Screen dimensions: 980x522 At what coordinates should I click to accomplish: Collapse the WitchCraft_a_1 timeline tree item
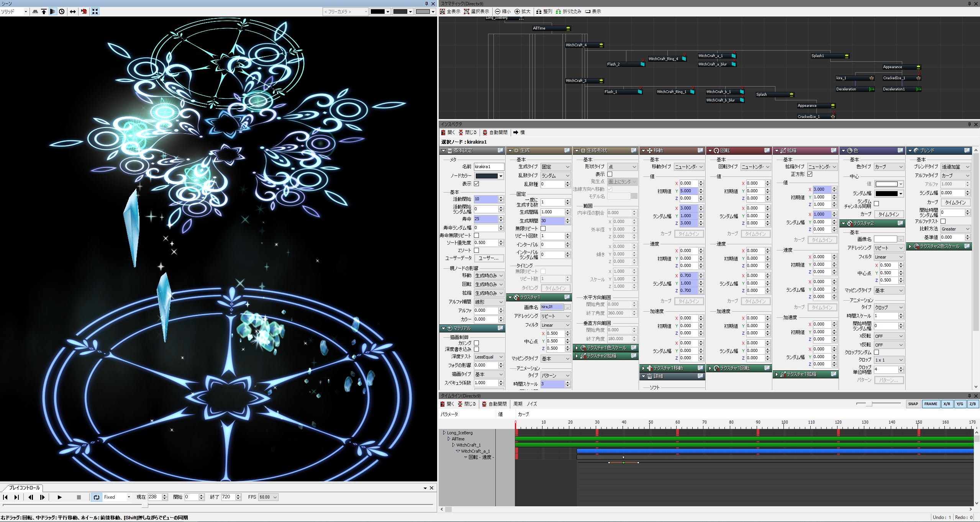(x=458, y=451)
